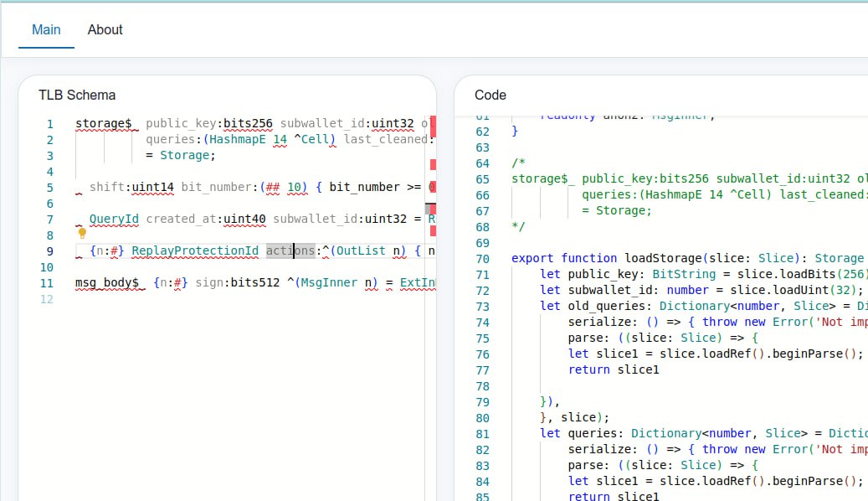Select the Main tab
The image size is (868, 501).
tap(46, 29)
